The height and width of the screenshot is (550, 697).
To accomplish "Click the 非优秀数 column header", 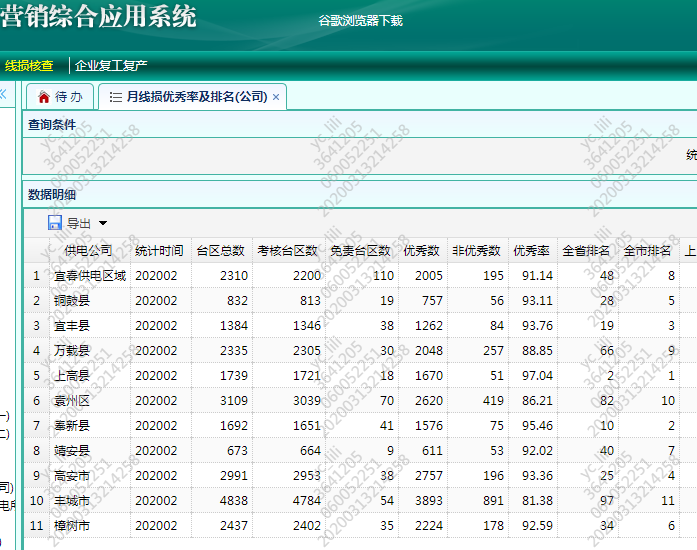I will (478, 250).
